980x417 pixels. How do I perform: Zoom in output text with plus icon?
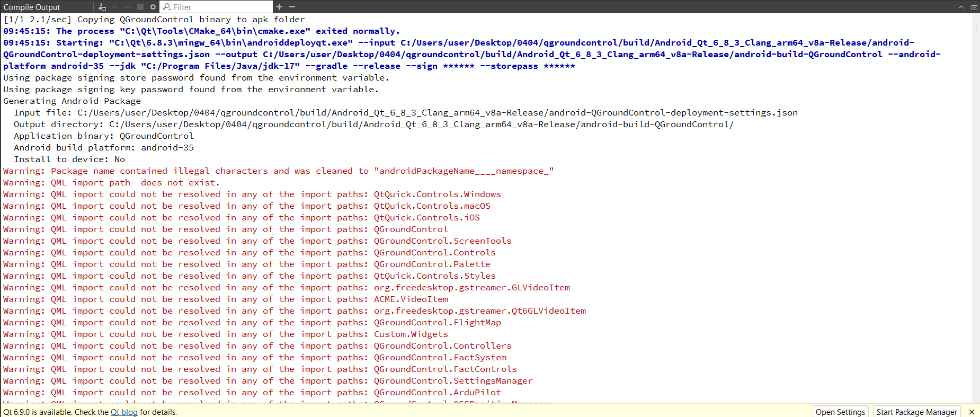(x=279, y=7)
